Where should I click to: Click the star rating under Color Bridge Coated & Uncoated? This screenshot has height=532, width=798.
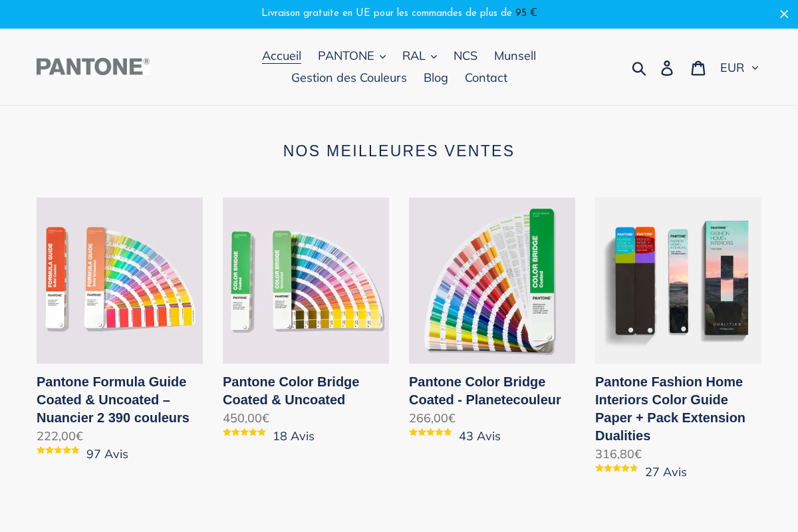pyautogui.click(x=245, y=432)
